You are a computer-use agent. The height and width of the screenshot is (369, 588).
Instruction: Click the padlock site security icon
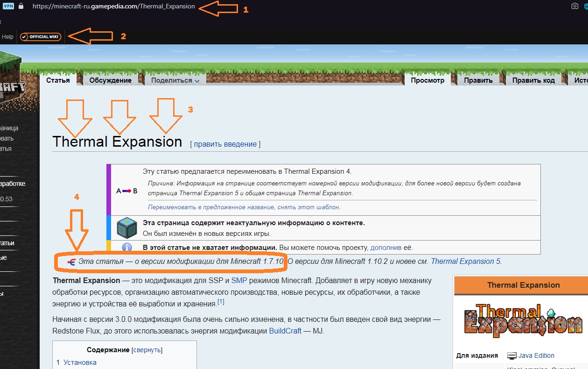[x=21, y=6]
